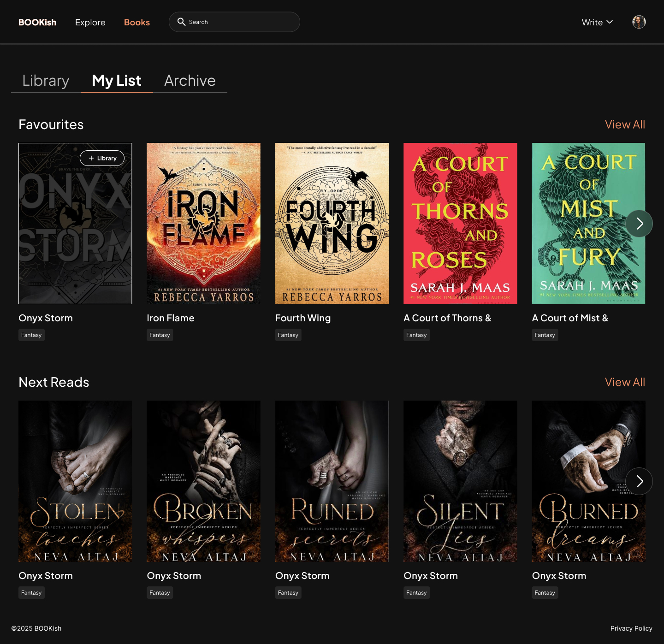Select Fantasy tag below Burned Dreams cover
Screen dimensions: 664x644
tap(545, 593)
